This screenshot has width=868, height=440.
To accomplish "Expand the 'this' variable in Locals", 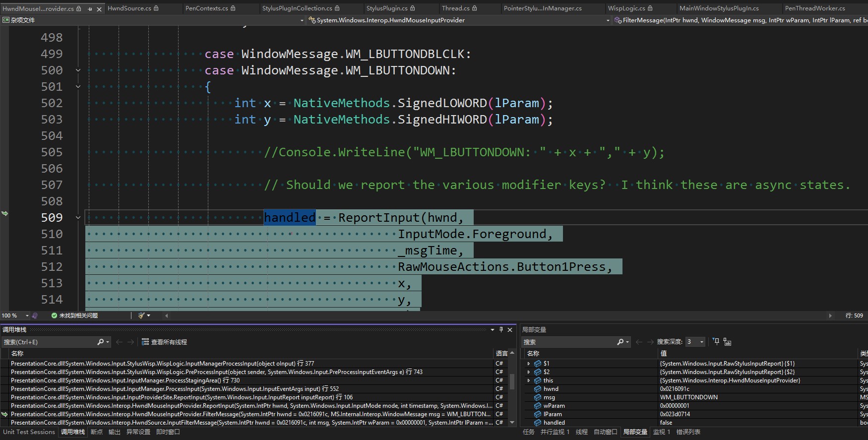I will pyautogui.click(x=529, y=380).
